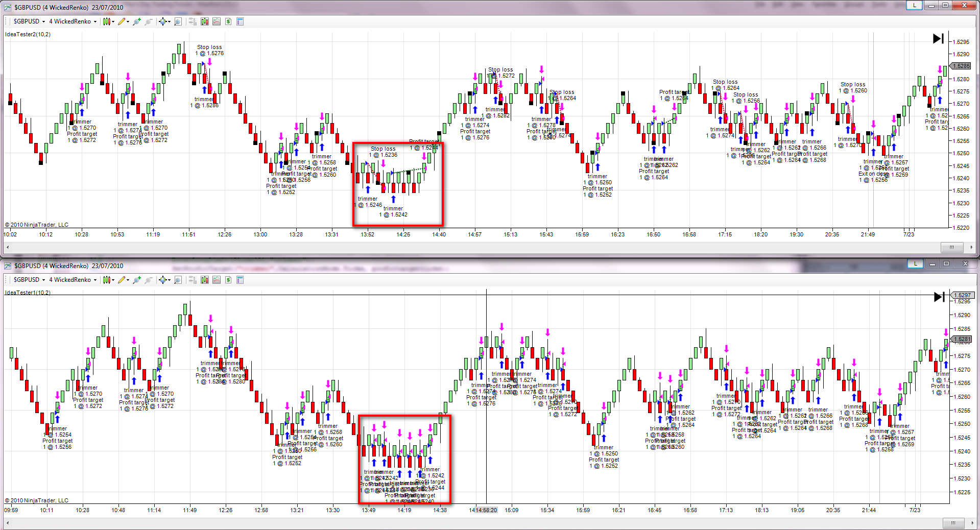Open Indicators icon in top chart toolbar
Screen dimensions: 980x530
pos(217,21)
